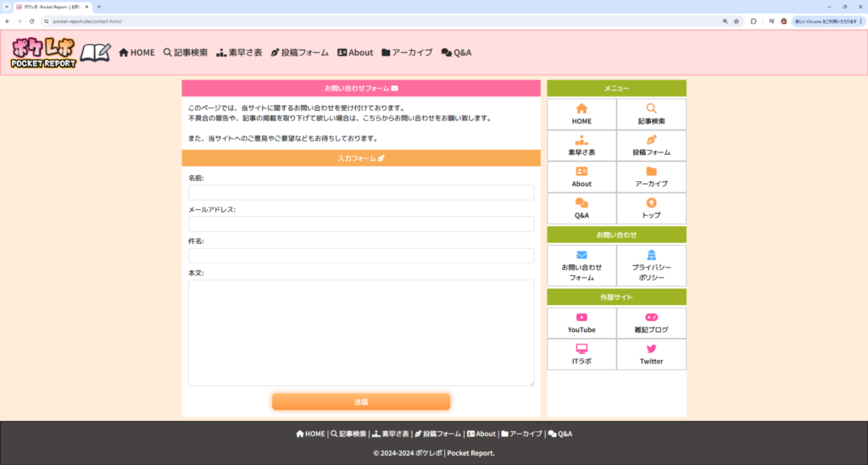Open a new tab with plus button
Screen dimensions: 868x465
point(99,7)
